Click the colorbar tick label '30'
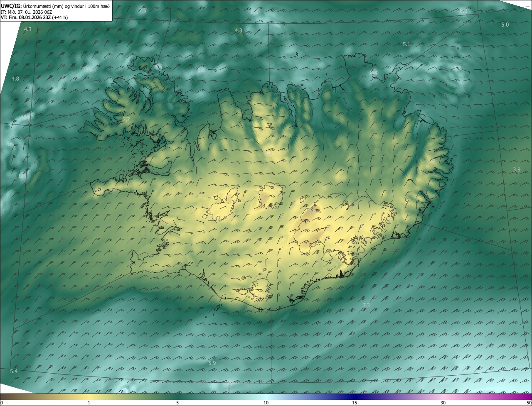 pyautogui.click(x=443, y=403)
